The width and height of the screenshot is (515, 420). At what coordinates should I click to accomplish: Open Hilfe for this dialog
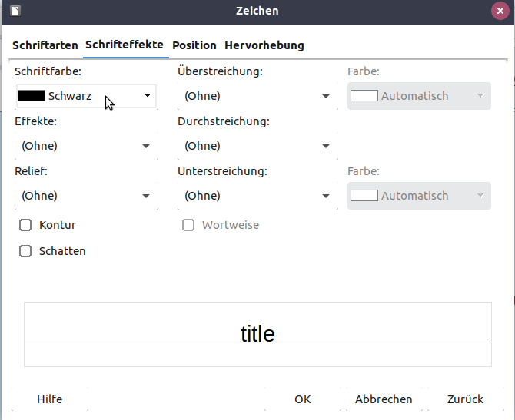[x=50, y=399]
